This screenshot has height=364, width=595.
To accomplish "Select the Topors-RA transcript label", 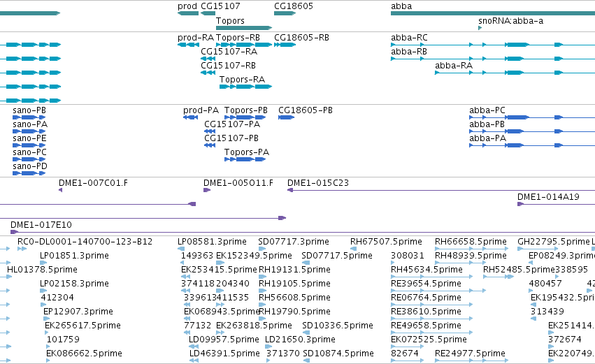I will tap(242, 80).
